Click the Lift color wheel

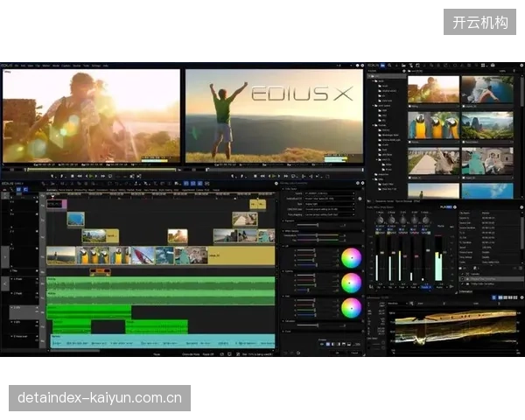(x=351, y=258)
